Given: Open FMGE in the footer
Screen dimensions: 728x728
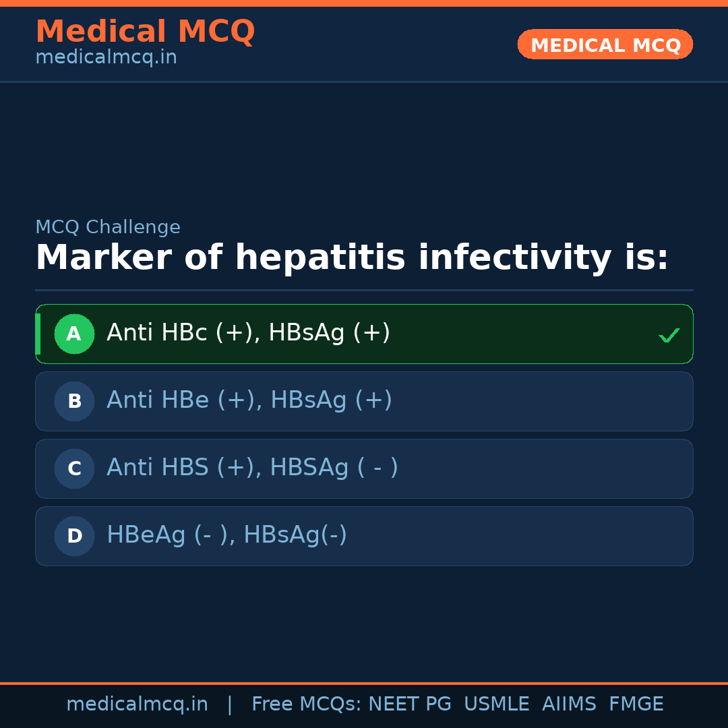Looking at the screenshot, I should (636, 704).
